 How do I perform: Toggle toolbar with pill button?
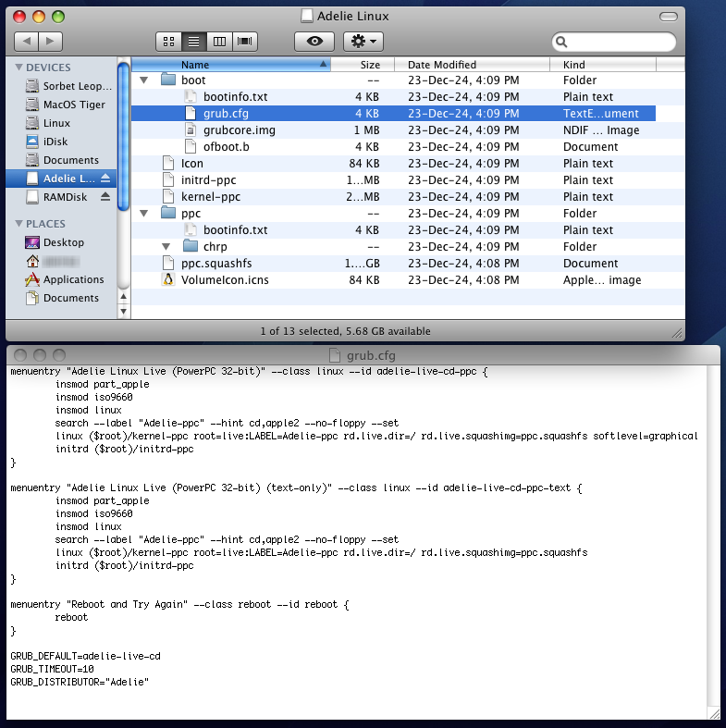(669, 17)
